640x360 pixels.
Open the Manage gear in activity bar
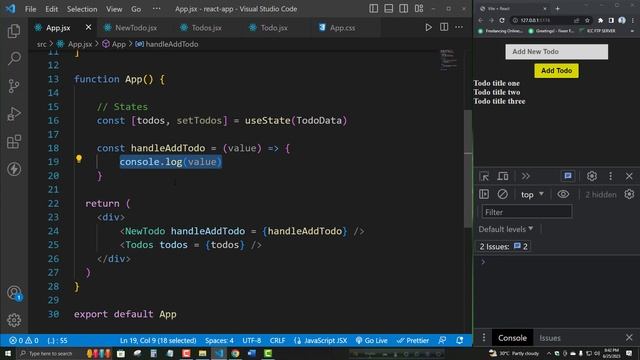point(14,320)
